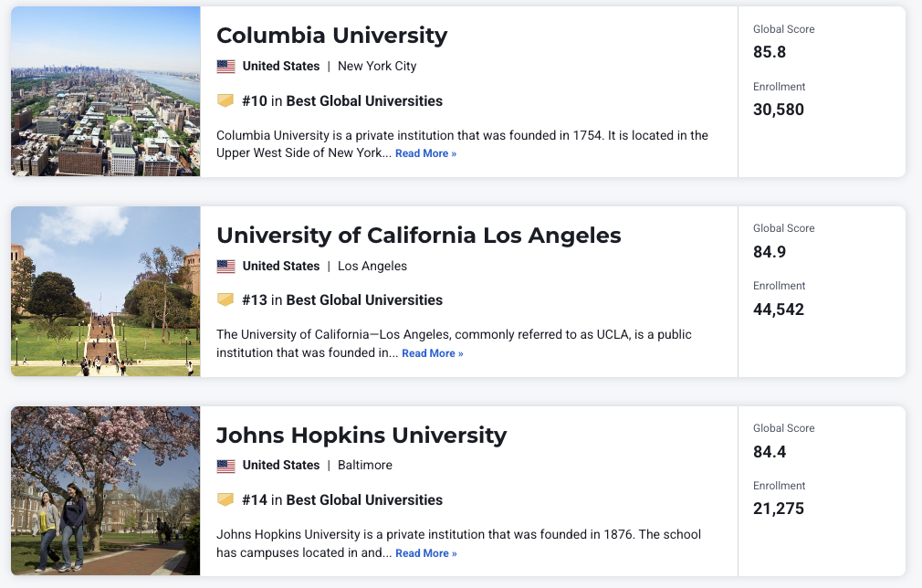Click Read More for Columbia University
Screen dimensions: 922x588
tap(425, 153)
